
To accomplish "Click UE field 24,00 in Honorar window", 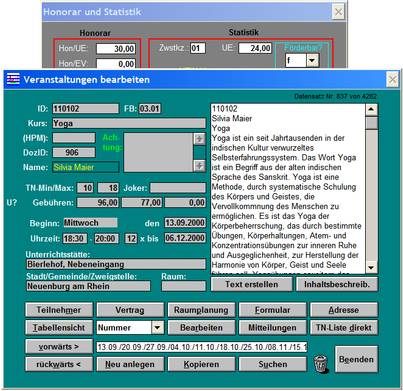I will [255, 48].
